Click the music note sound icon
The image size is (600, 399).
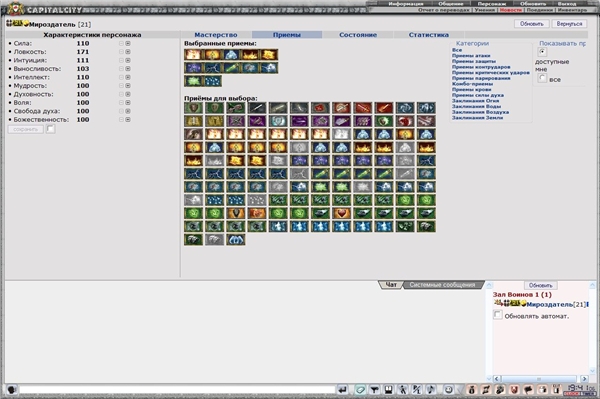(430, 390)
